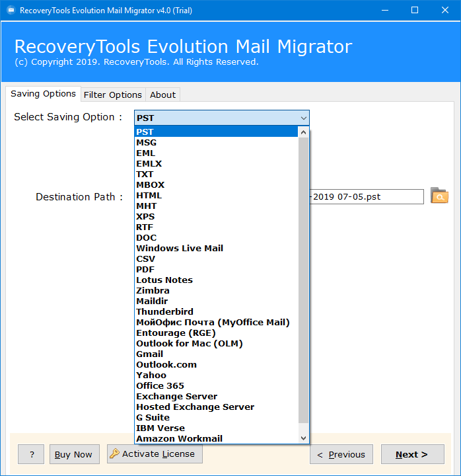Select EMLX format option

tap(216, 164)
